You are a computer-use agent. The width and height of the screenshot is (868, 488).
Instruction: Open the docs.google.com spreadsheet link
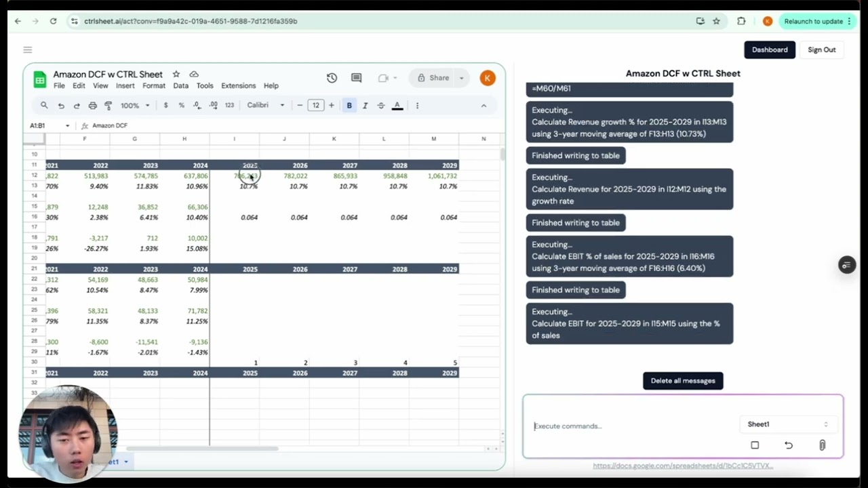(x=683, y=466)
